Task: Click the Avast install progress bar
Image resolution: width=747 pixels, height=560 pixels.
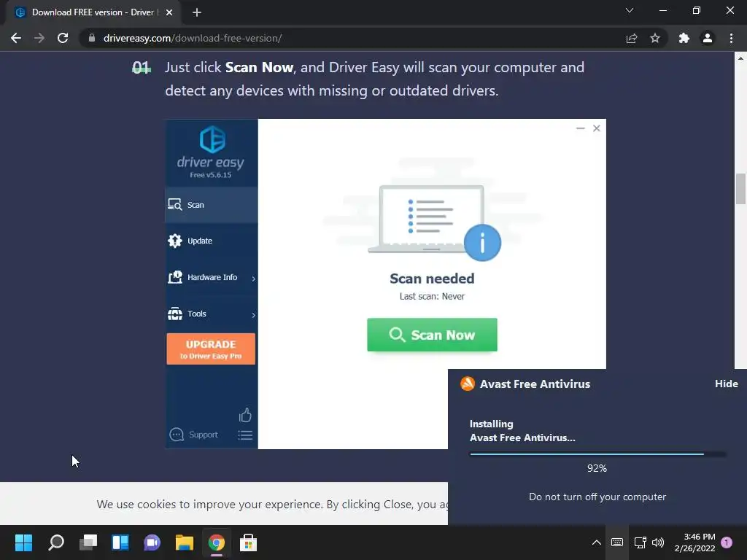Action: click(598, 454)
